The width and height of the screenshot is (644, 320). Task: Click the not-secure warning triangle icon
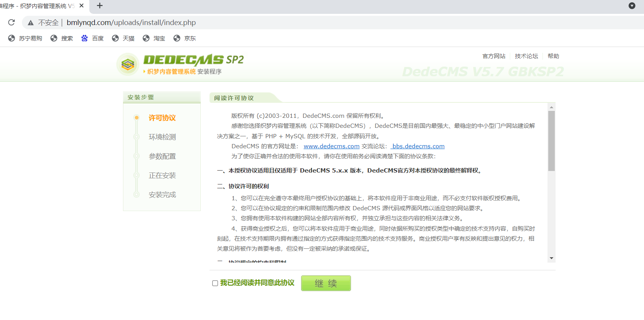tap(31, 23)
